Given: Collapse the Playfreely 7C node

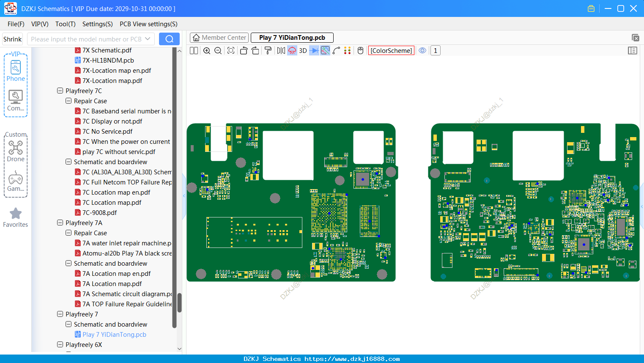Looking at the screenshot, I should [60, 91].
